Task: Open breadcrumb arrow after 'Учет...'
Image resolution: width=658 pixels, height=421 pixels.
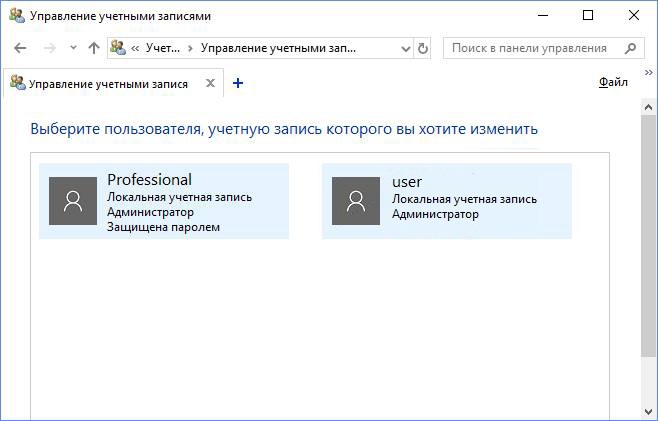Action: (190, 49)
